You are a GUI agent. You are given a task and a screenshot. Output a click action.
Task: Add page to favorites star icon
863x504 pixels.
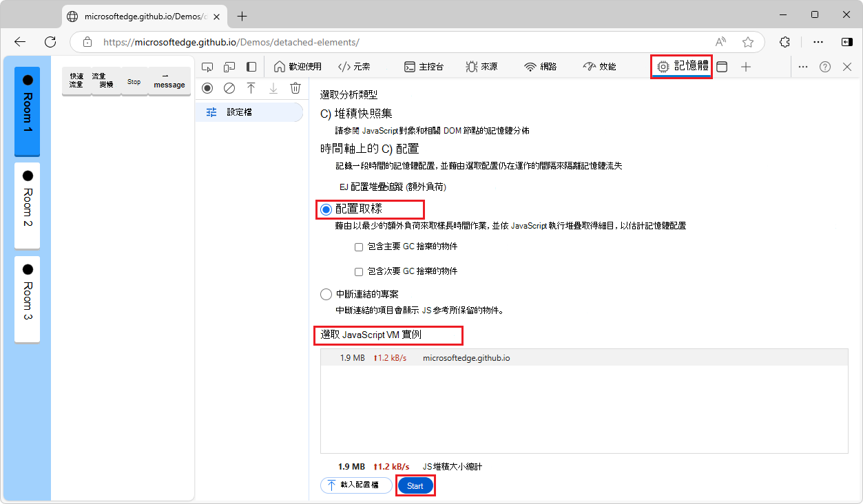click(748, 42)
